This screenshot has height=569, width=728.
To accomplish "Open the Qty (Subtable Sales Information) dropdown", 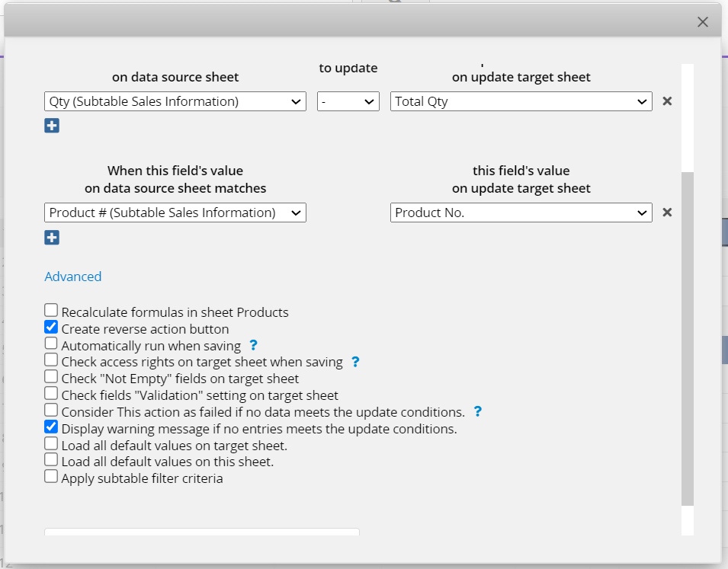I will [x=175, y=101].
